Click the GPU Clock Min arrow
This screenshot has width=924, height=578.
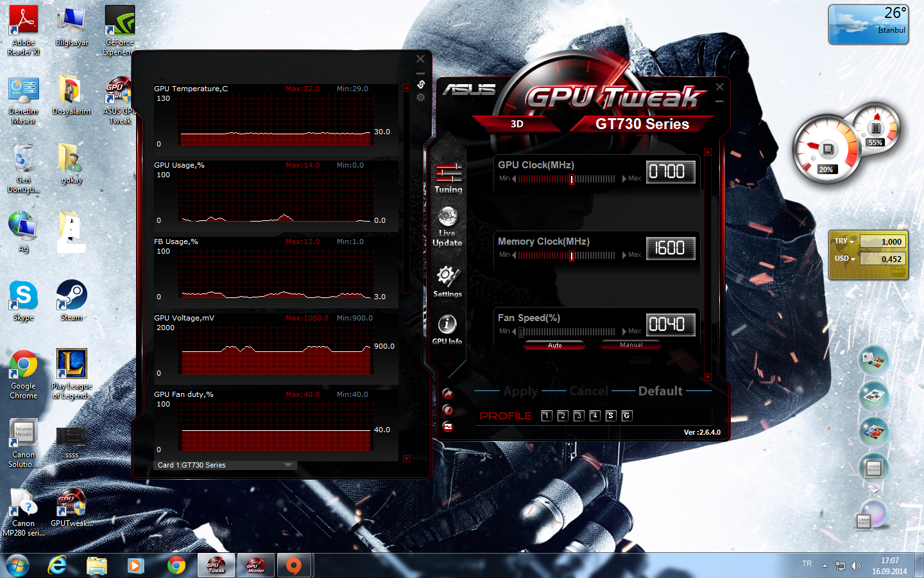pyautogui.click(x=514, y=179)
